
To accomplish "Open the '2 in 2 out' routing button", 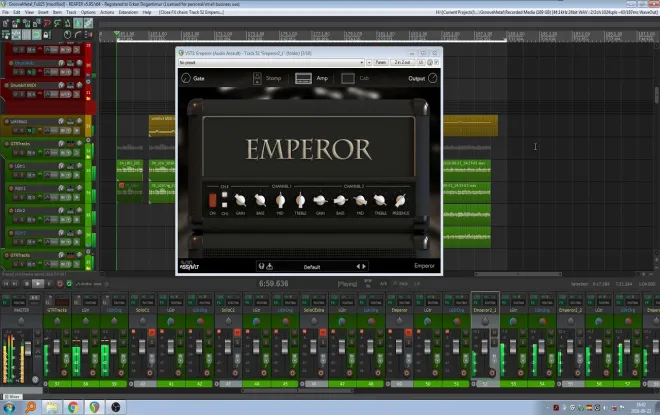I will (402, 62).
